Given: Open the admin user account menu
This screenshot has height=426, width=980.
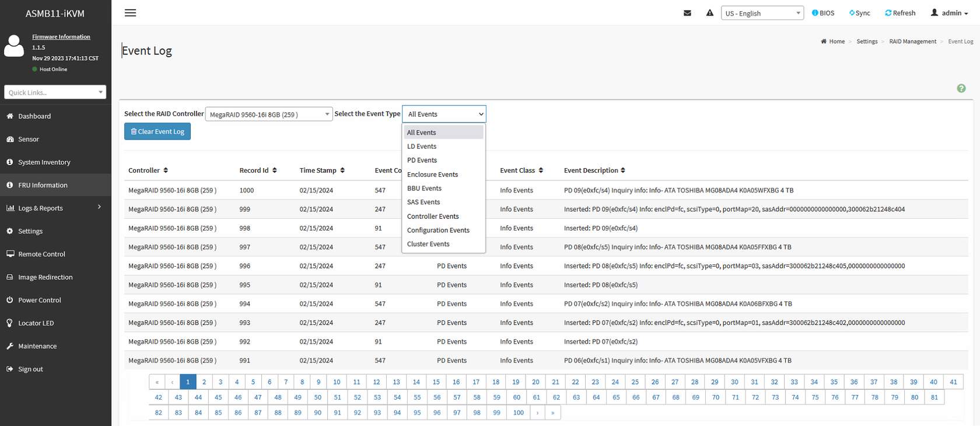Looking at the screenshot, I should [949, 13].
